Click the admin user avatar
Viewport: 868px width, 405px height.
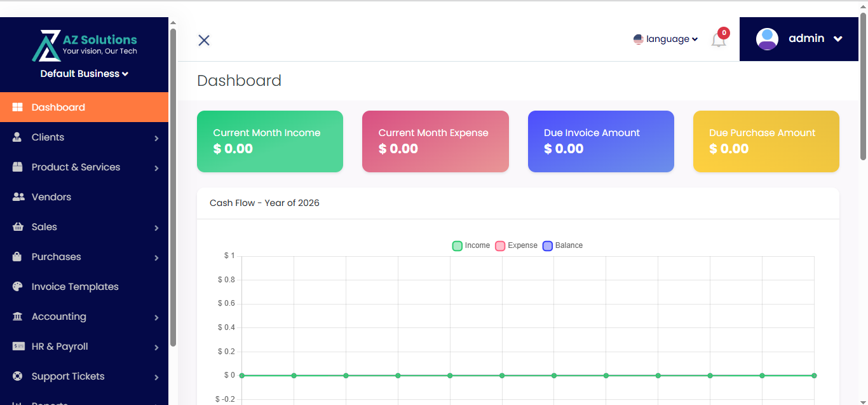(767, 39)
